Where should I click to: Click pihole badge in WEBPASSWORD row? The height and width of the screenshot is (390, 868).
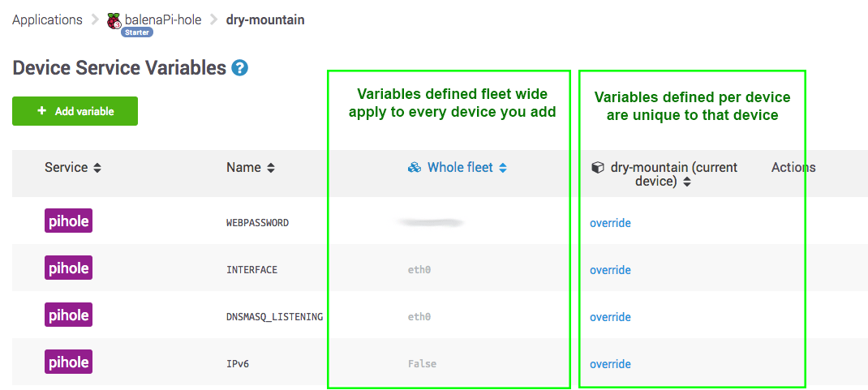point(68,221)
